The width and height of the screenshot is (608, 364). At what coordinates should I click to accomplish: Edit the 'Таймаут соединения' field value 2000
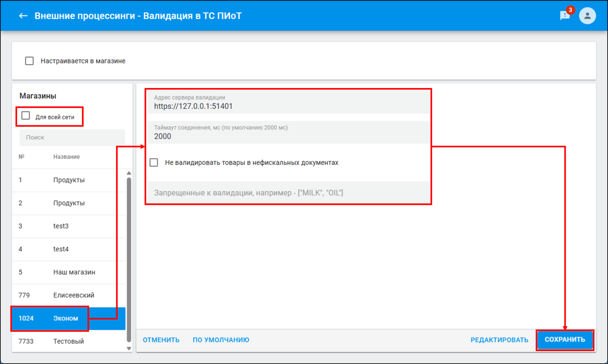(289, 132)
